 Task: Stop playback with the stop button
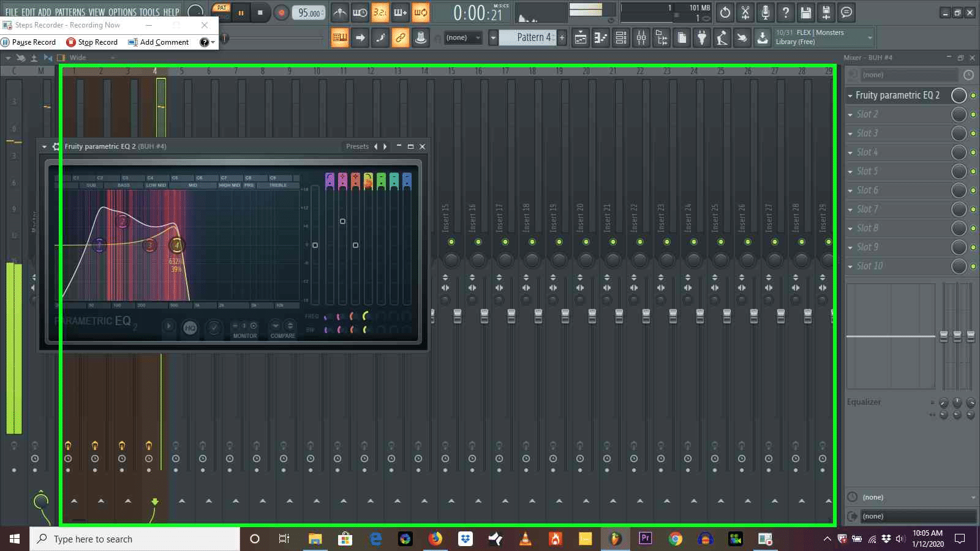pos(260,12)
